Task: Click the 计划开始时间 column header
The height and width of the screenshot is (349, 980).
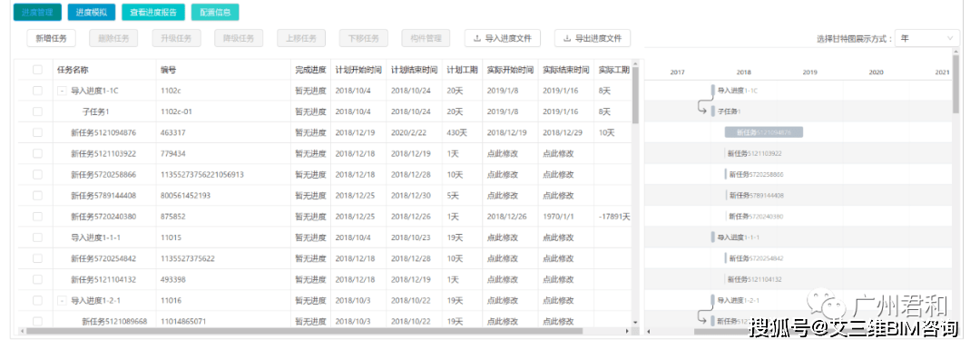Action: click(x=358, y=70)
